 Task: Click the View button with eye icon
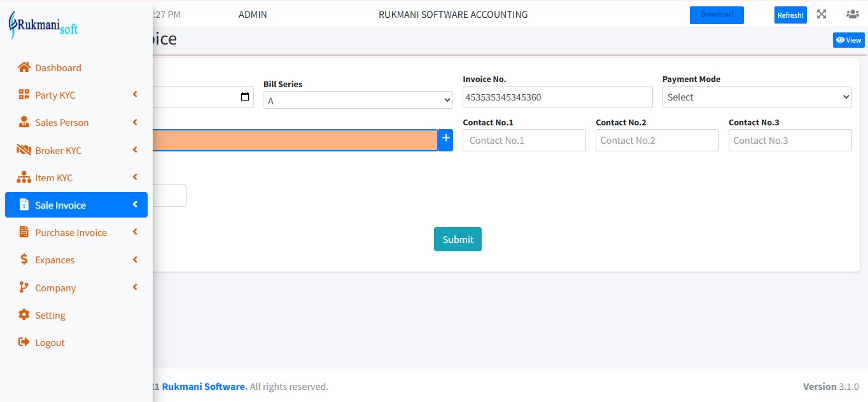(x=849, y=40)
